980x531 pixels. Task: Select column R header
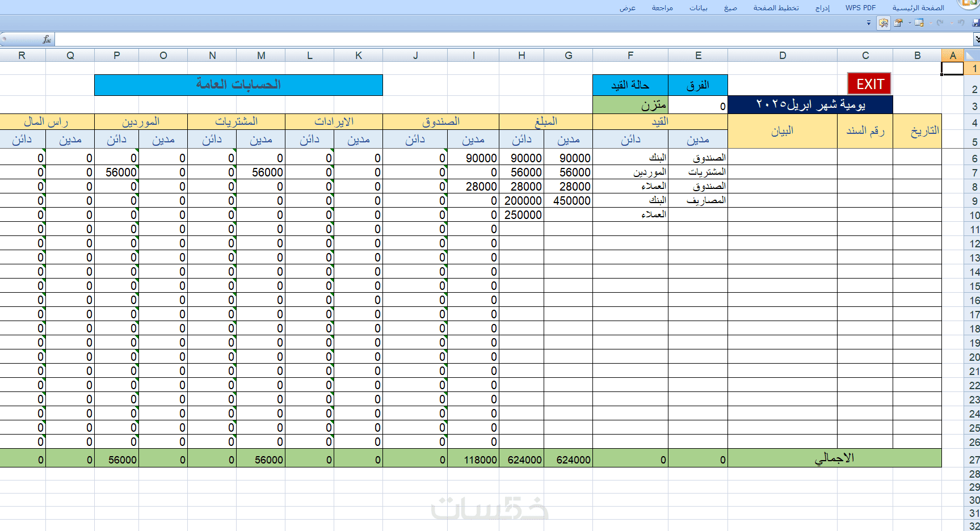(x=22, y=55)
